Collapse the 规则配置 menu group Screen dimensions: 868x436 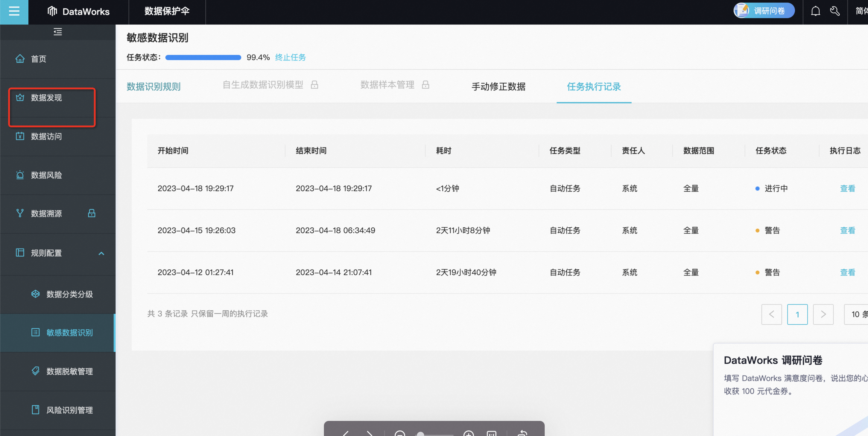click(101, 253)
